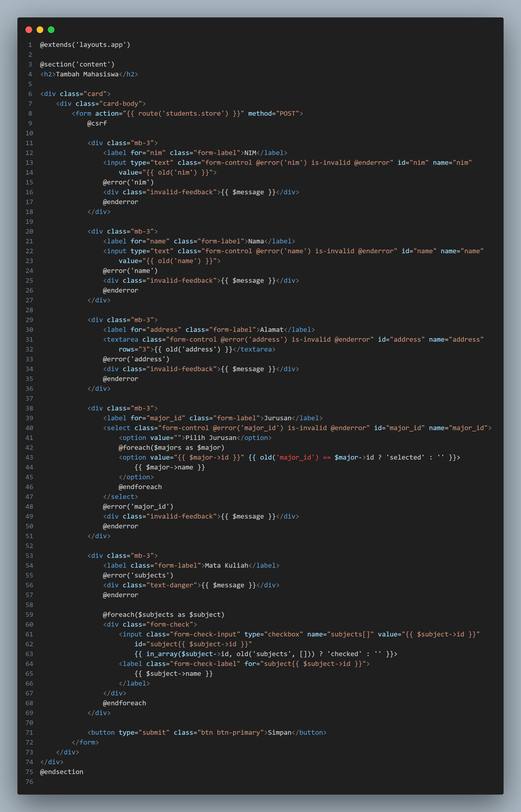This screenshot has height=812, width=521.
Task: Click line number 76 in gutter
Action: [29, 781]
